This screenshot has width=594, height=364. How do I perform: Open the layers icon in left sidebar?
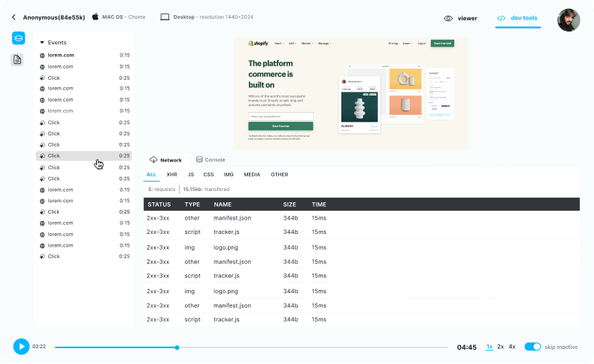(18, 38)
